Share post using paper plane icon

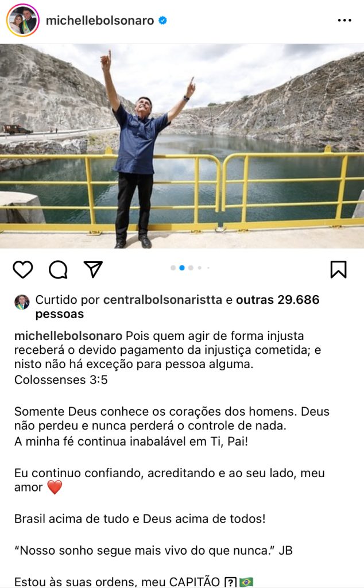[x=94, y=269]
